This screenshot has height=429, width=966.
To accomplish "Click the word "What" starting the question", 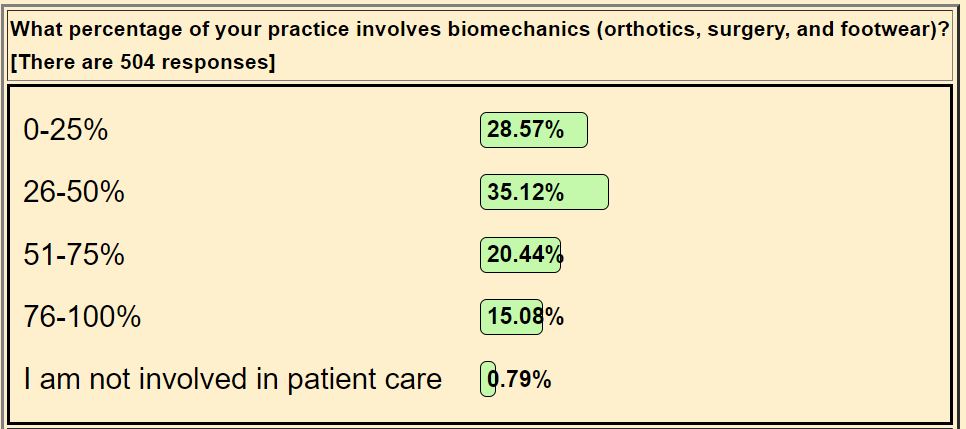I will [x=36, y=29].
